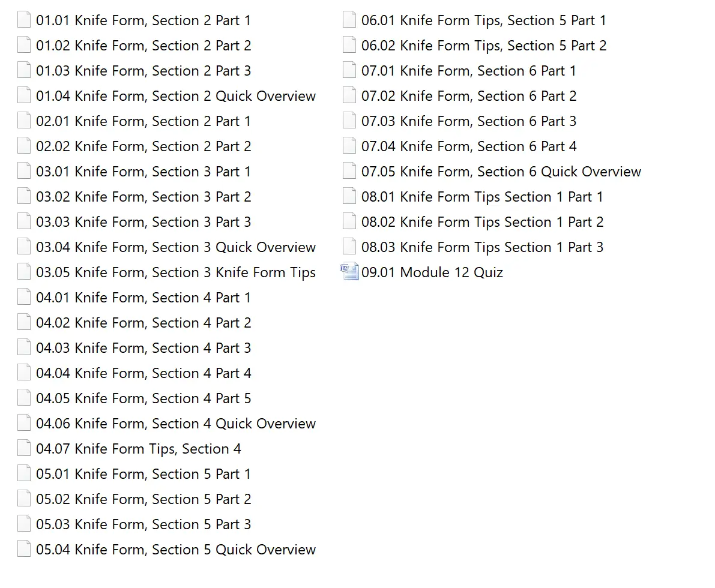This screenshot has width=715, height=588.
Task: Select 05.01 Knife Form, Section 5 Part 1
Action: pyautogui.click(x=143, y=474)
